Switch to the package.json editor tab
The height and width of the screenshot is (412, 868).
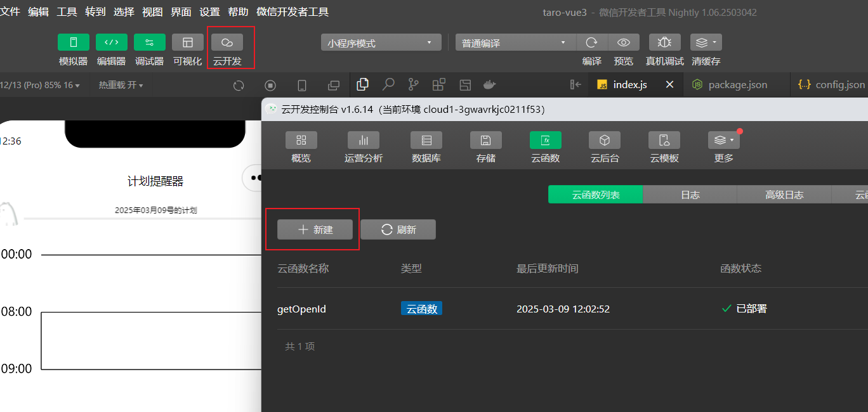(x=737, y=84)
